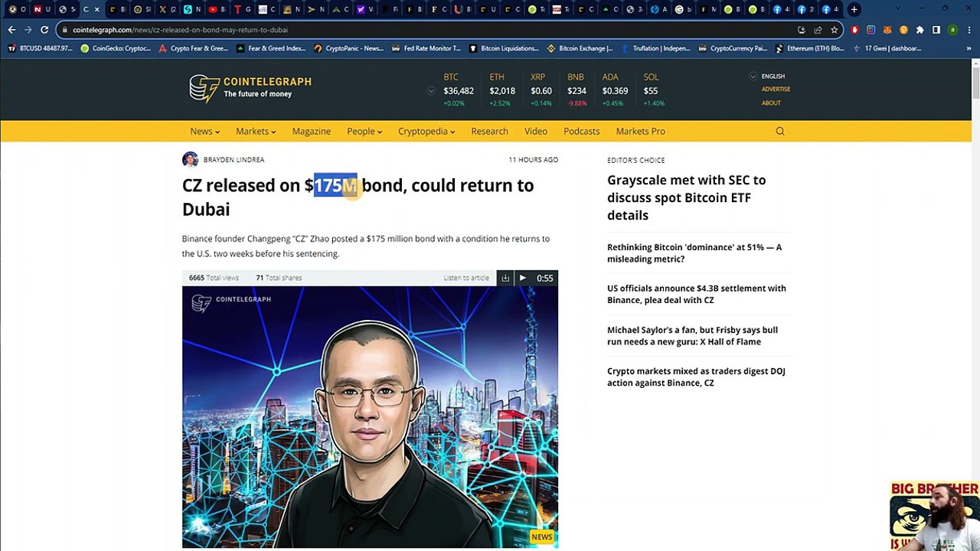Select the ADA $0.369 ticker
980x551 pixels.
[615, 90]
